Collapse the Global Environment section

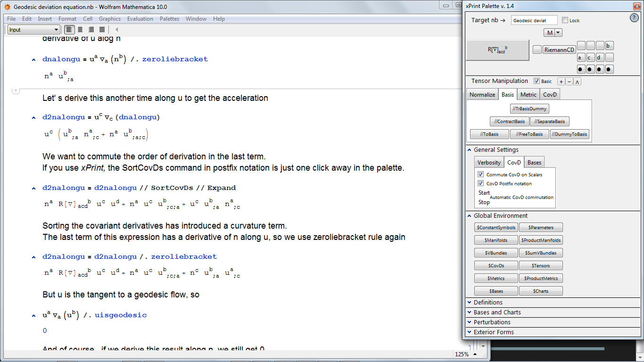coord(469,216)
